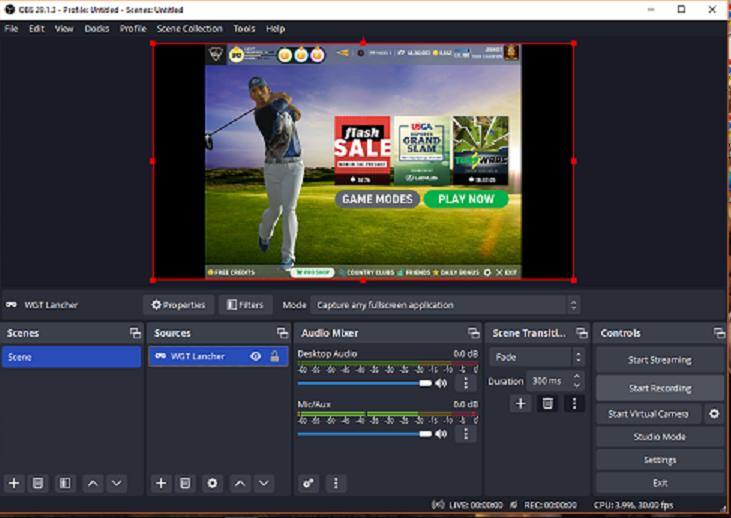The image size is (731, 518).
Task: Toggle Studio Mode
Action: [660, 437]
